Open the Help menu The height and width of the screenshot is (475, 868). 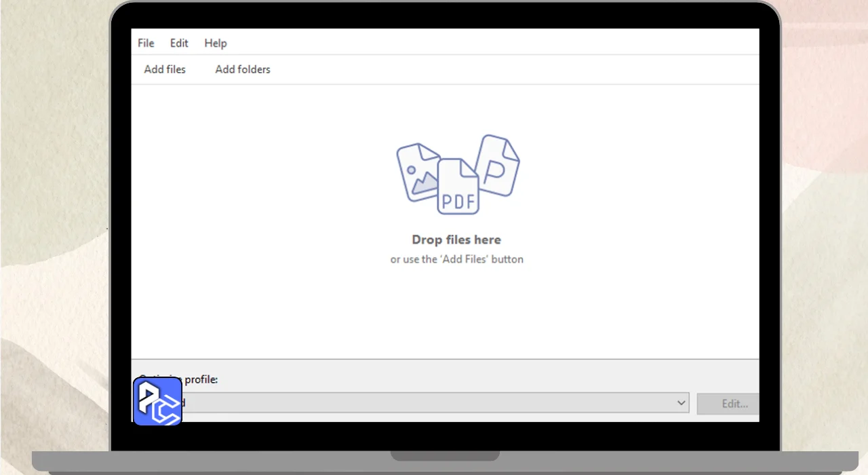point(216,43)
